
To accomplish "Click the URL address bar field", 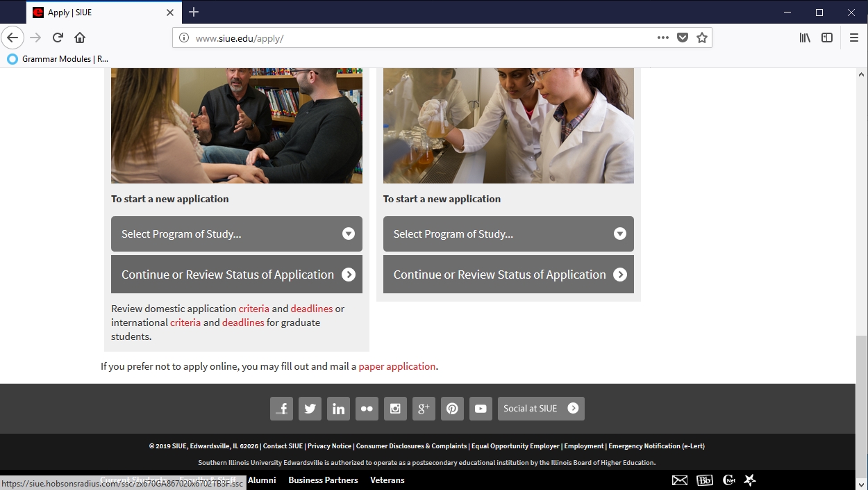I will [x=417, y=38].
